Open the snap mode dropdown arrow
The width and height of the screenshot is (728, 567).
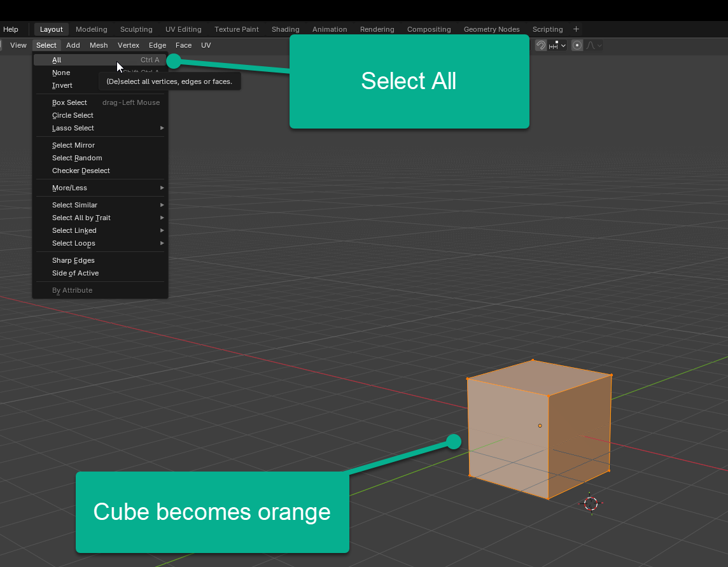click(563, 45)
